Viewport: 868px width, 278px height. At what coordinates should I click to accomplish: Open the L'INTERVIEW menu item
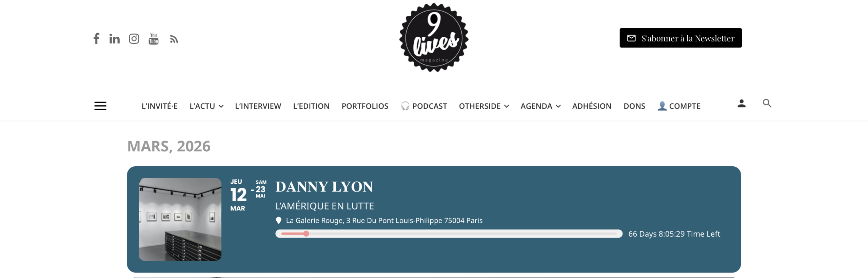click(258, 106)
